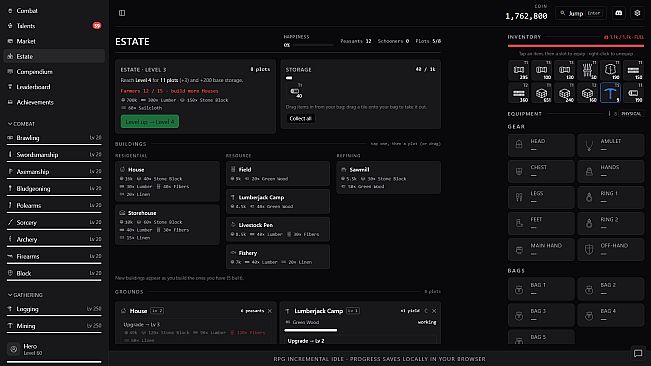Click the Main Hand gear slot
The width and height of the screenshot is (651, 366).
[x=541, y=249]
